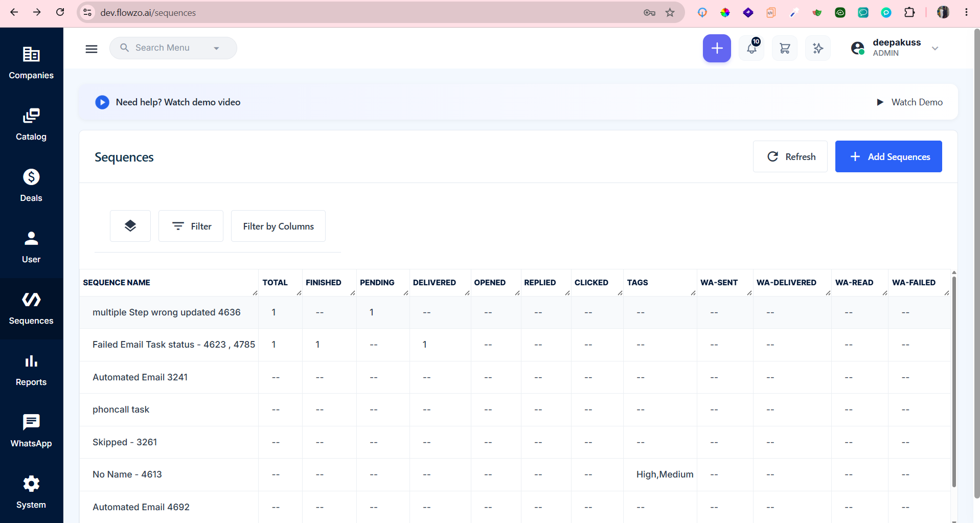The width and height of the screenshot is (980, 523).
Task: Select Sequences in the sidebar
Action: click(x=31, y=309)
